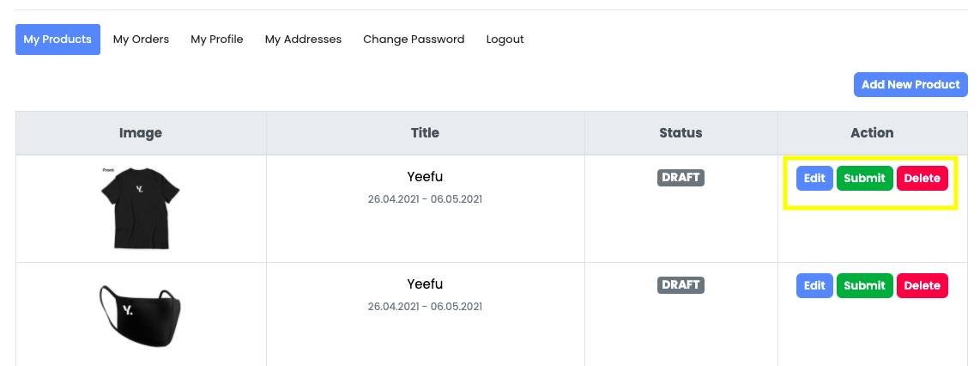Click the Add New Product button
The height and width of the screenshot is (366, 980).
(x=910, y=84)
